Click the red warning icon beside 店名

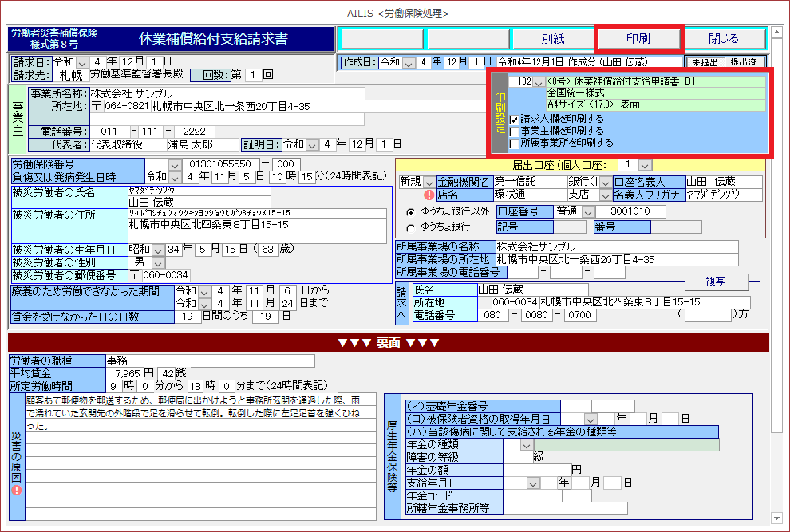click(429, 194)
